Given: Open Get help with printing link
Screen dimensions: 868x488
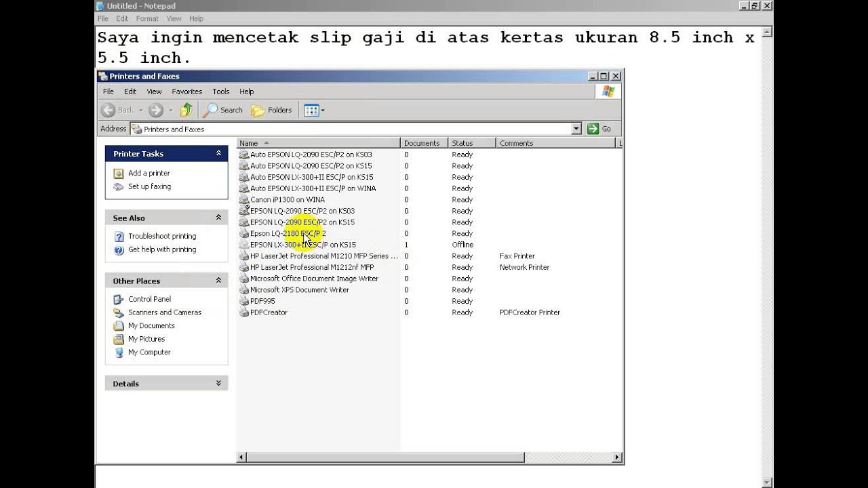Looking at the screenshot, I should pos(162,249).
